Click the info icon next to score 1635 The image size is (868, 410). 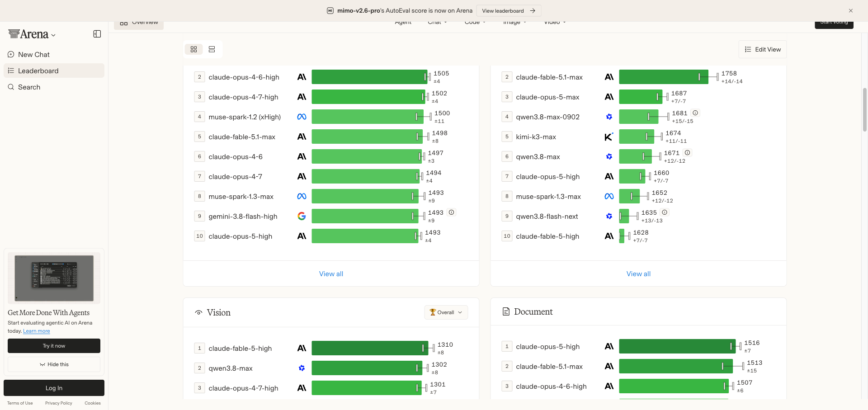pyautogui.click(x=665, y=212)
